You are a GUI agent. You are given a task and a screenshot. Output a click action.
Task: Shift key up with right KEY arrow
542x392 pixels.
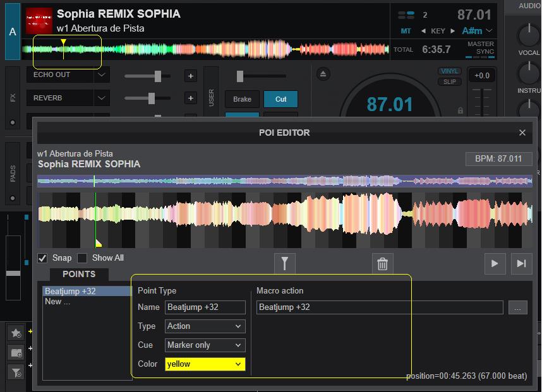452,31
